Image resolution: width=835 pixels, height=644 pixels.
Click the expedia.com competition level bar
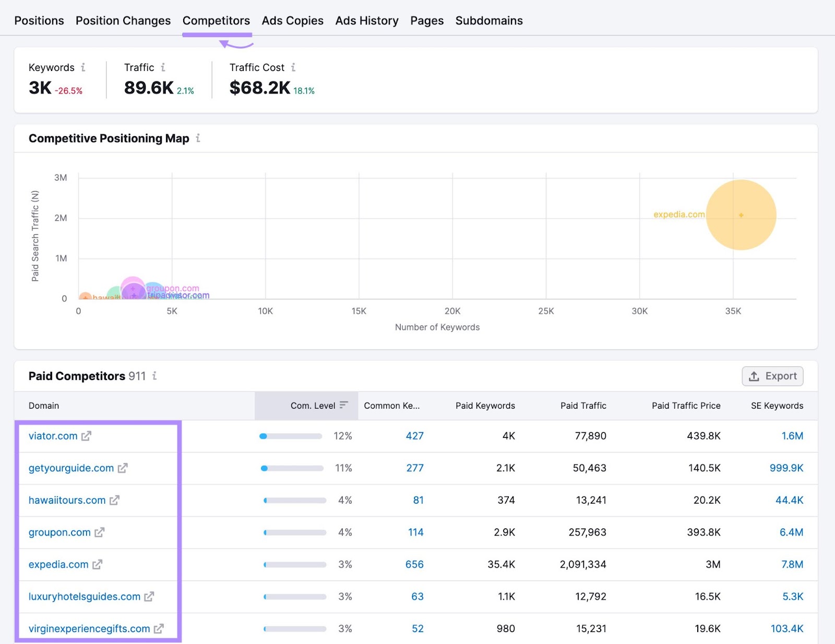click(x=295, y=565)
